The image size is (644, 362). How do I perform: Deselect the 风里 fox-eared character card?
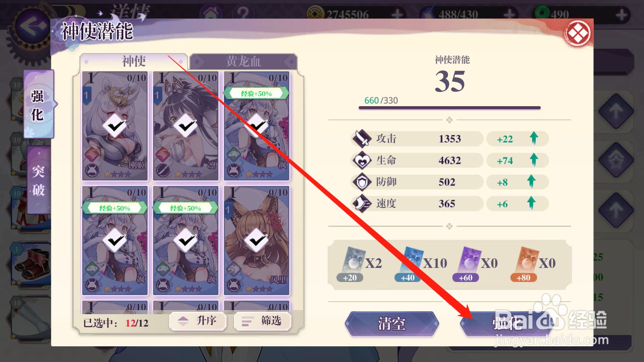coord(256,241)
